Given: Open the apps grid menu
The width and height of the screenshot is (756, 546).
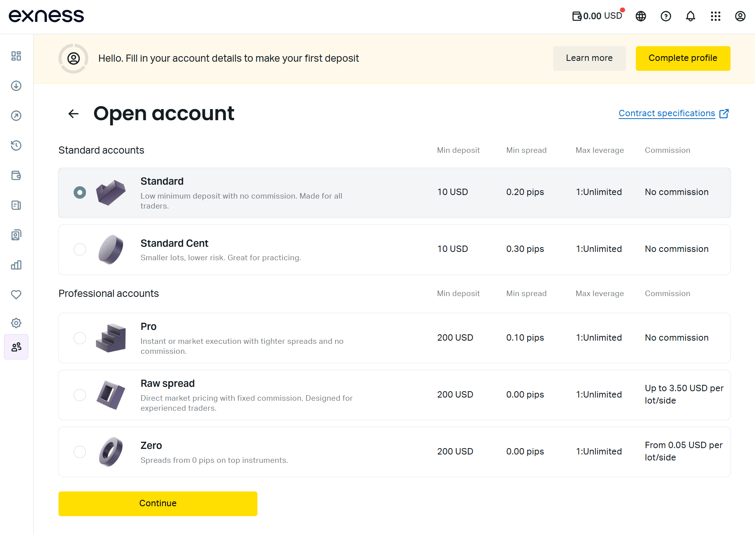Looking at the screenshot, I should [x=715, y=16].
